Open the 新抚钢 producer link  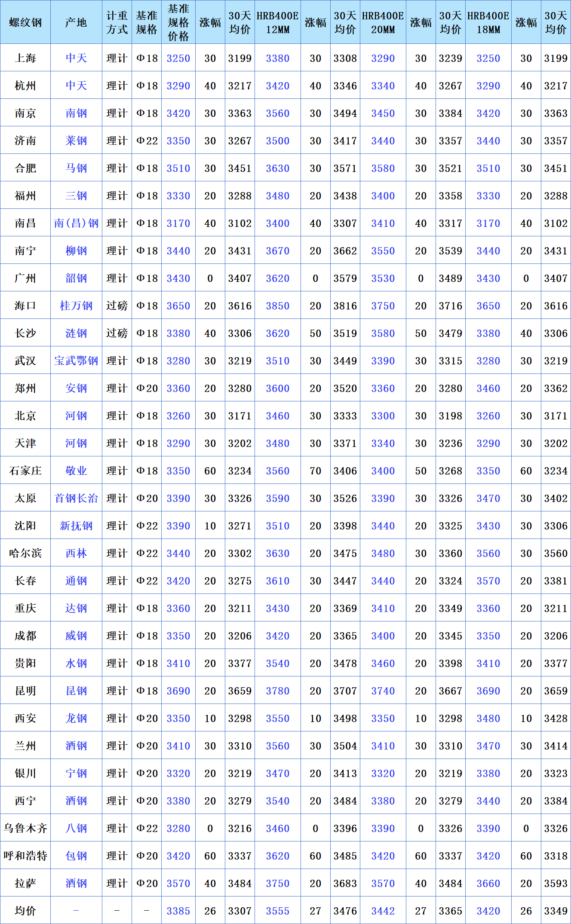click(x=76, y=526)
